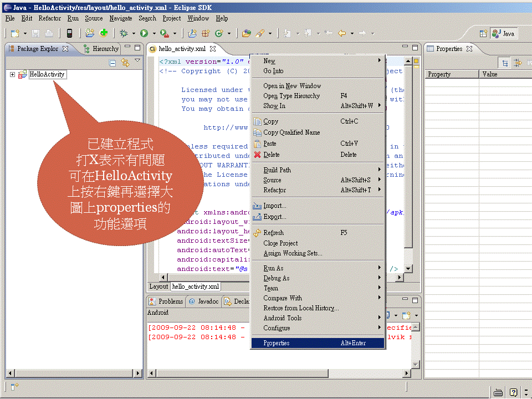
Task: Open dropdown next to New wizard icon
Action: click(25, 34)
